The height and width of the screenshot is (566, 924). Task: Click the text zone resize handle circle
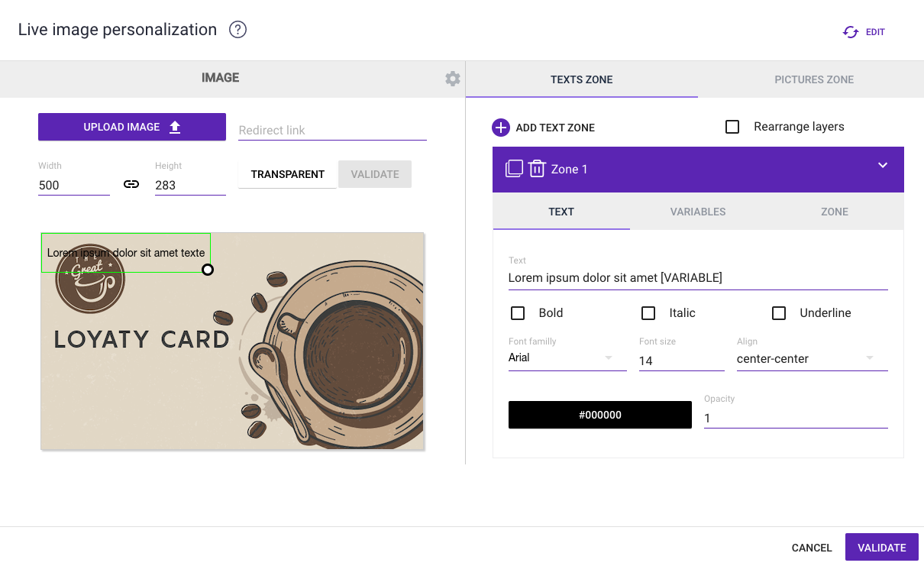click(x=207, y=270)
